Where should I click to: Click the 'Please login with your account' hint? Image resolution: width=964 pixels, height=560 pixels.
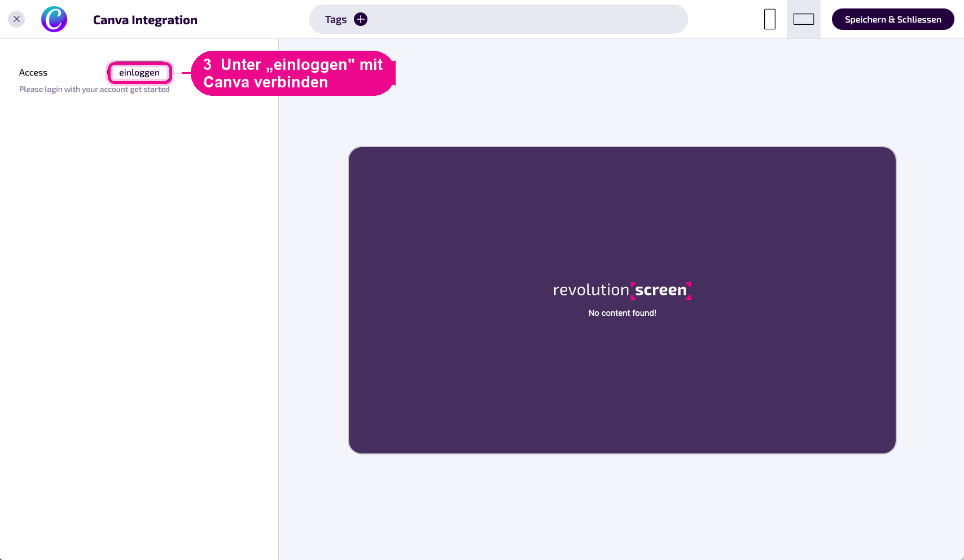[x=94, y=89]
